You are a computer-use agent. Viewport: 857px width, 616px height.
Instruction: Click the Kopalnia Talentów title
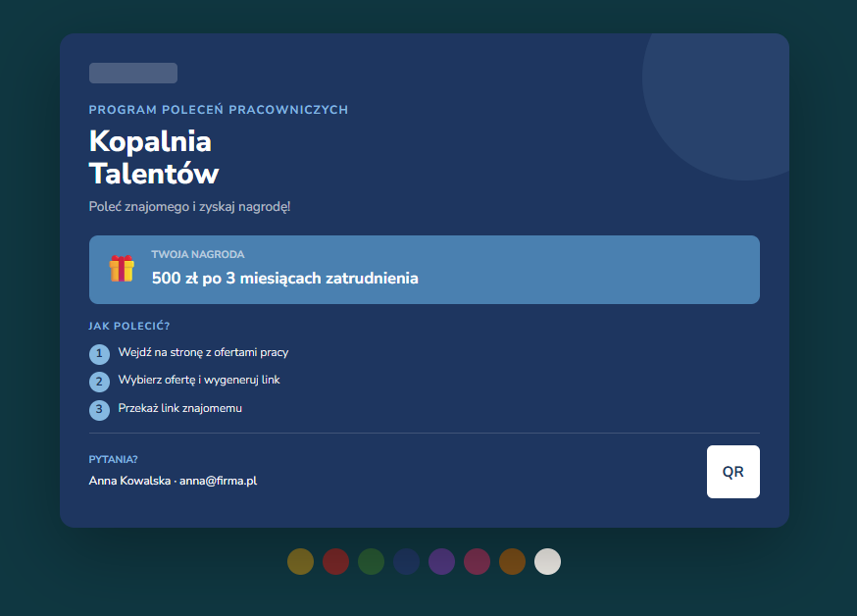pos(154,157)
